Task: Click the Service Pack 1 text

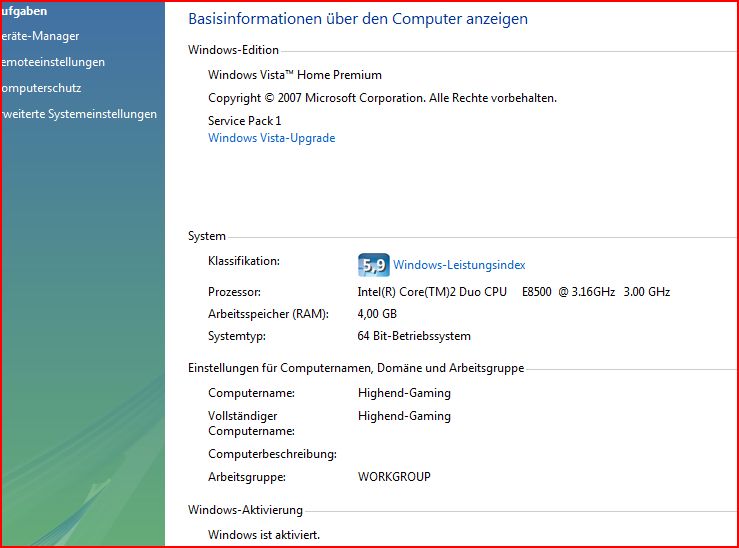Action: click(x=245, y=121)
